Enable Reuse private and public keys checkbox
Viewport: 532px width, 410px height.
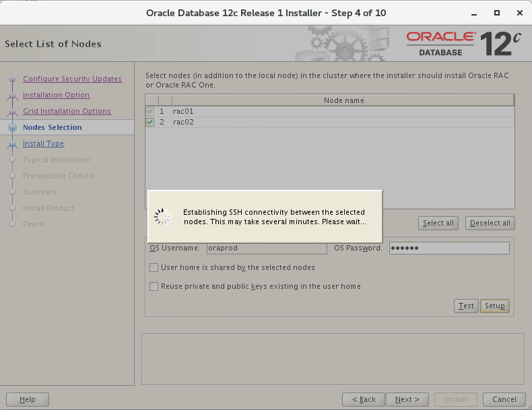(x=154, y=287)
